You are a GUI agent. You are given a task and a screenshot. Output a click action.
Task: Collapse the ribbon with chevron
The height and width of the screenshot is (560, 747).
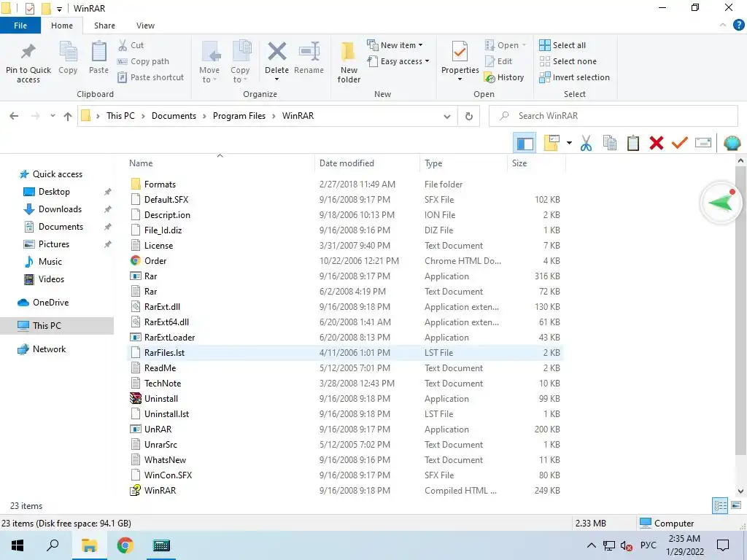pyautogui.click(x=723, y=26)
